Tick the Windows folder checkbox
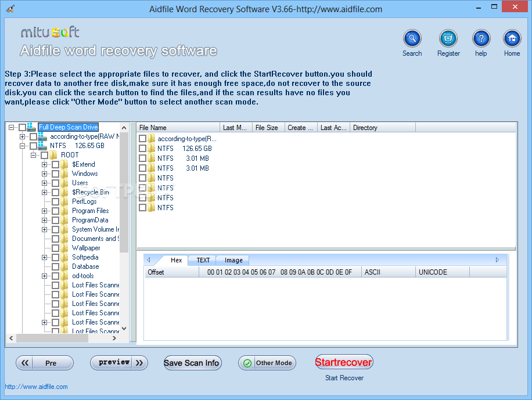 56,174
